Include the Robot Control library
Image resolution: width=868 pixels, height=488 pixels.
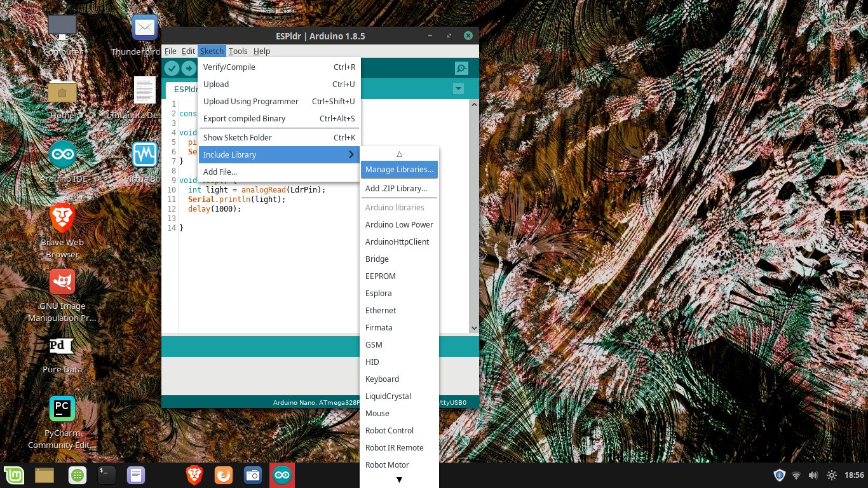(x=399, y=430)
